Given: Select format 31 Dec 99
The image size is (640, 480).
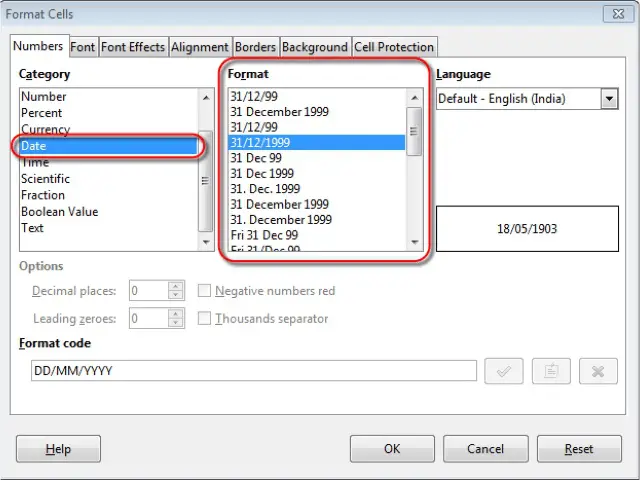Looking at the screenshot, I should [x=317, y=158].
